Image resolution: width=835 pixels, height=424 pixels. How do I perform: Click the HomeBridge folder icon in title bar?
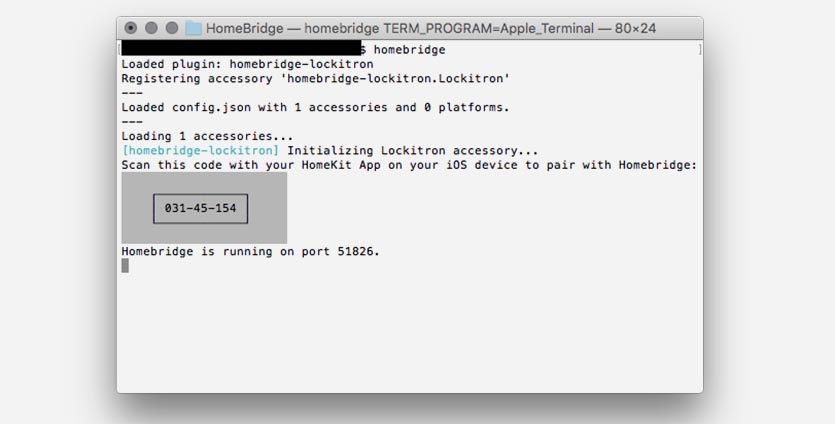[193, 28]
